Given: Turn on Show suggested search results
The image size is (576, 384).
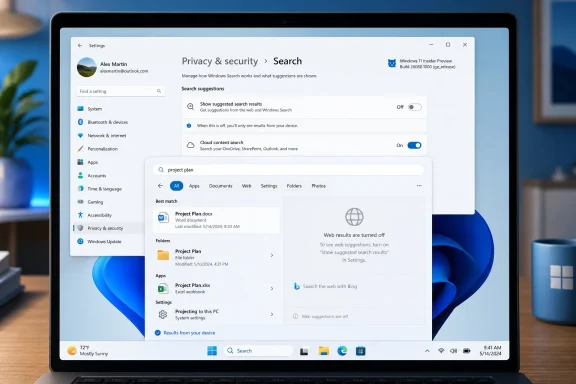Looking at the screenshot, I should pyautogui.click(x=415, y=107).
